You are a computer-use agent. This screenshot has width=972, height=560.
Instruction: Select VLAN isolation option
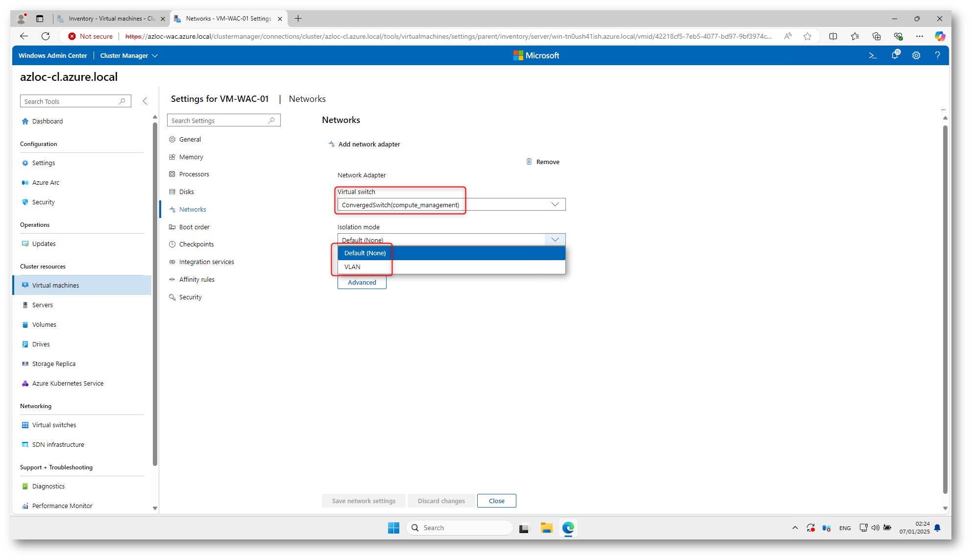point(451,267)
